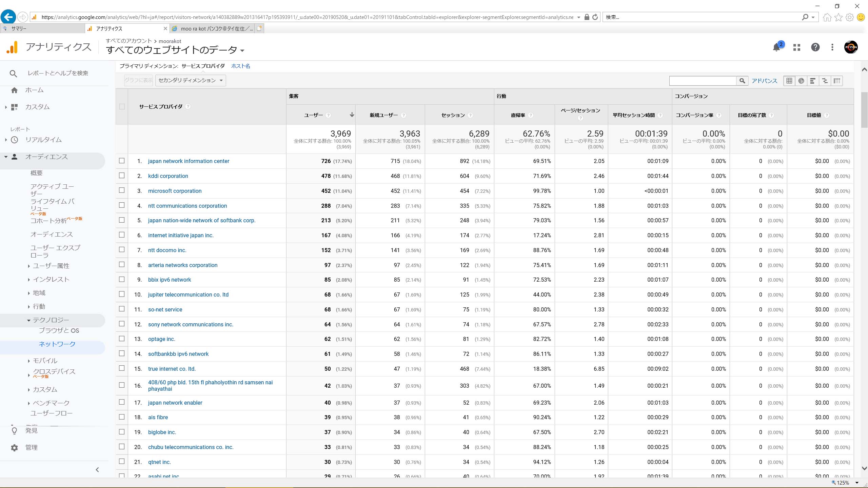Tick the header select-all checkbox
This screenshot has height=488, width=868.
(122, 106)
